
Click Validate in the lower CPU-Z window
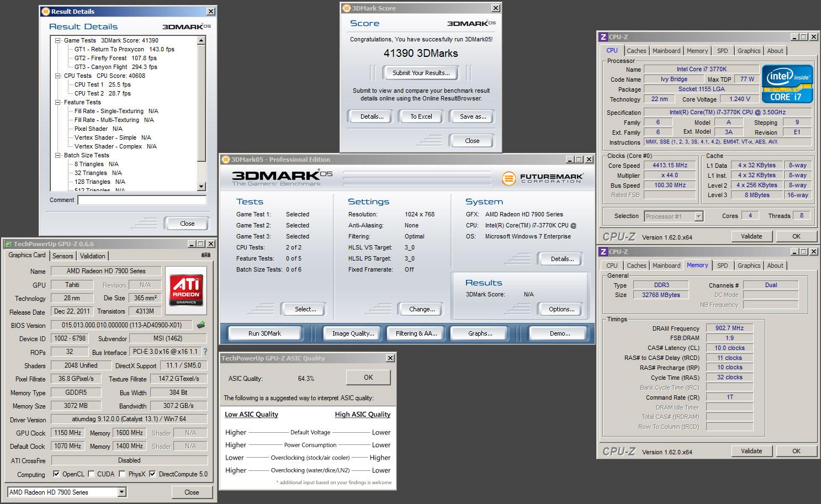[751, 451]
